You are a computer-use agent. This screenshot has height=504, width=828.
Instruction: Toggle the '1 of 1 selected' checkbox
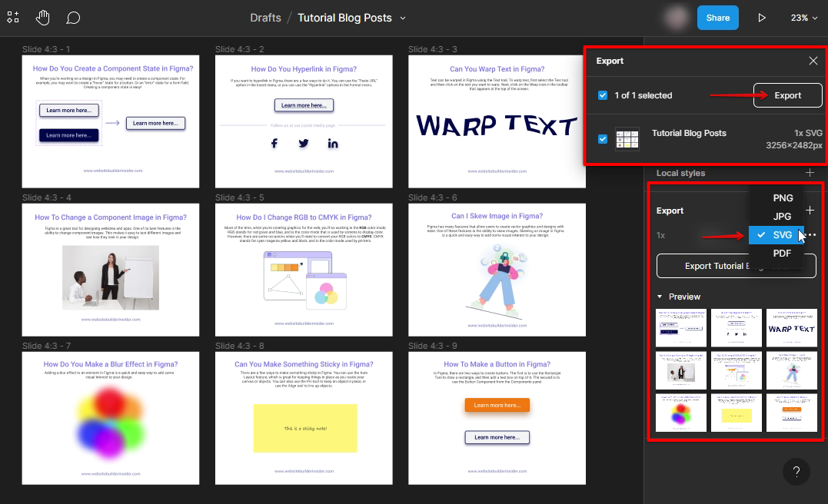(603, 95)
